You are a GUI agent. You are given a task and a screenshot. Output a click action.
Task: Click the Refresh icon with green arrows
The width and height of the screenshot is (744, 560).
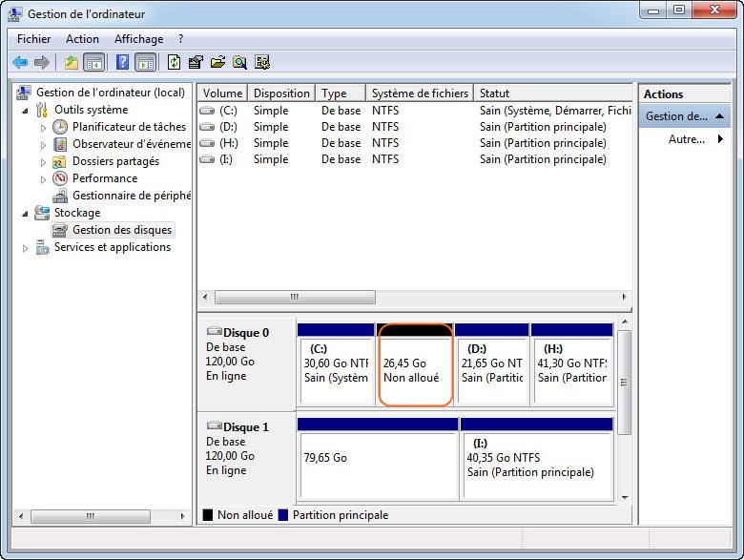[x=174, y=63]
